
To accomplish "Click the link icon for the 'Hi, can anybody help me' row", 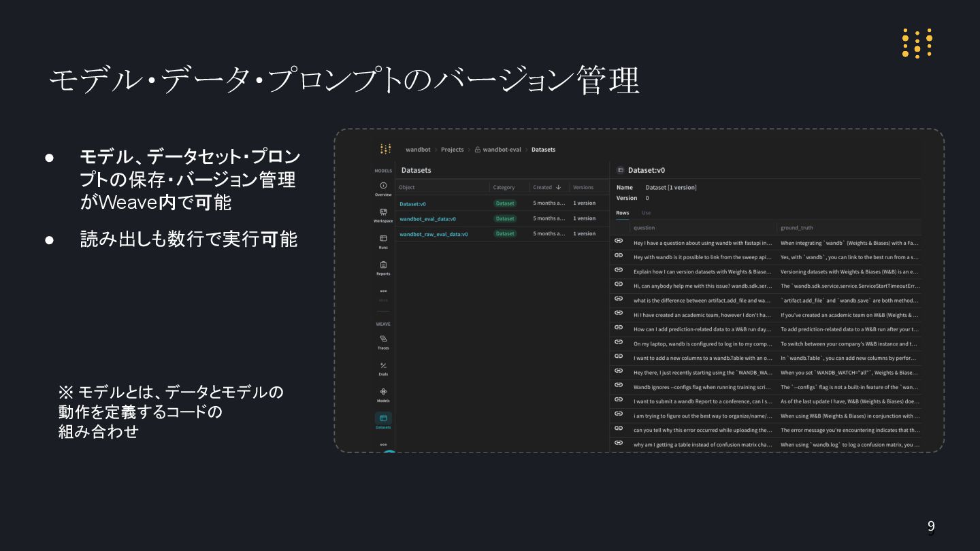I will (619, 284).
